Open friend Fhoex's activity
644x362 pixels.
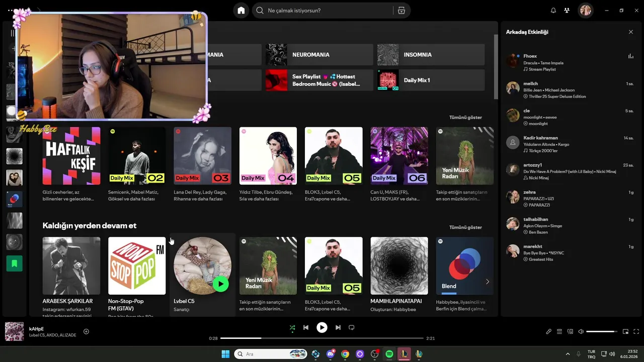(571, 62)
